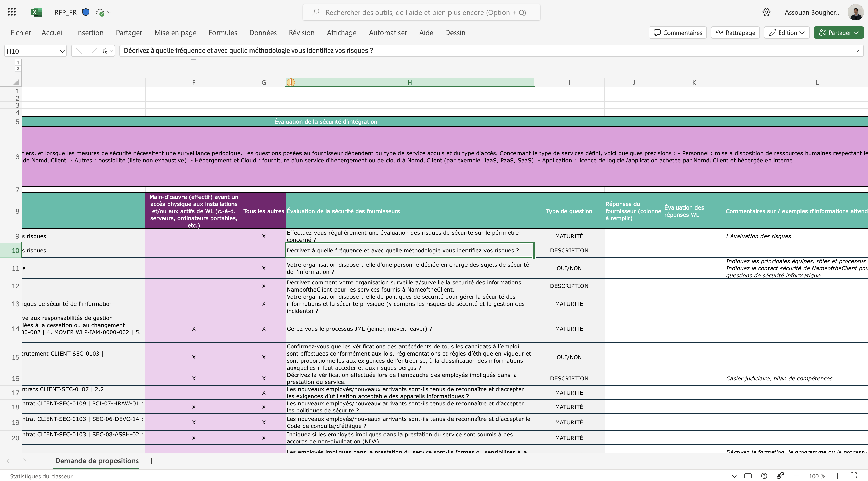Click the search tools input box
This screenshot has width=868, height=481.
pyautogui.click(x=425, y=12)
